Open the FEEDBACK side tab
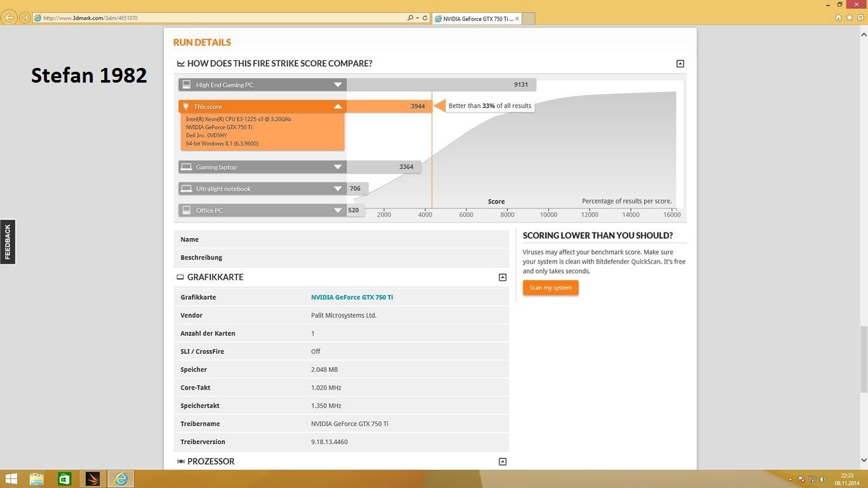 coord(8,242)
